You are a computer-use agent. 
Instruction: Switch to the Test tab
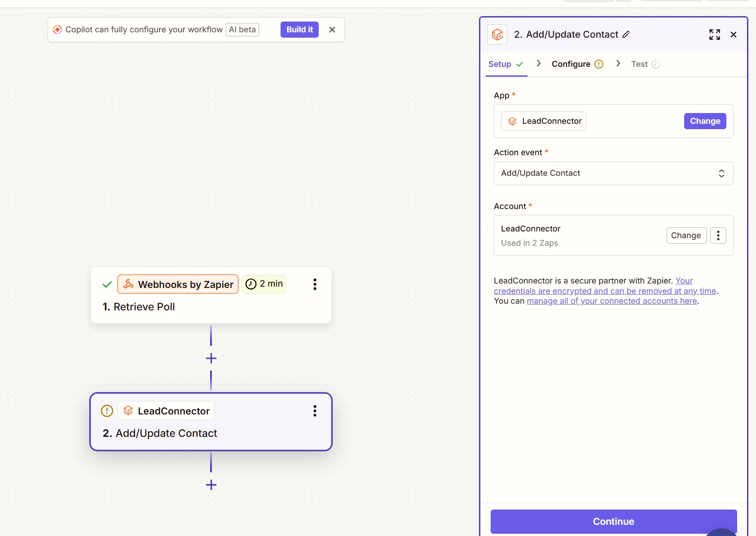[646, 64]
